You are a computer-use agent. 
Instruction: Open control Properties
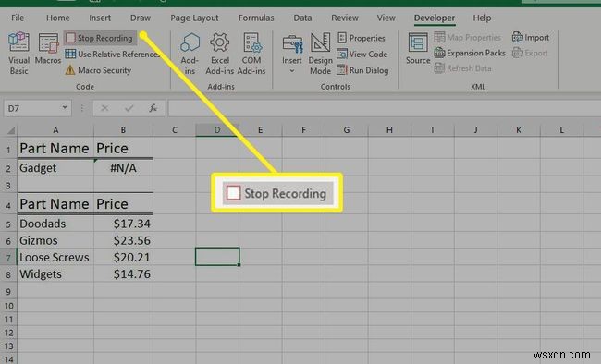click(361, 38)
